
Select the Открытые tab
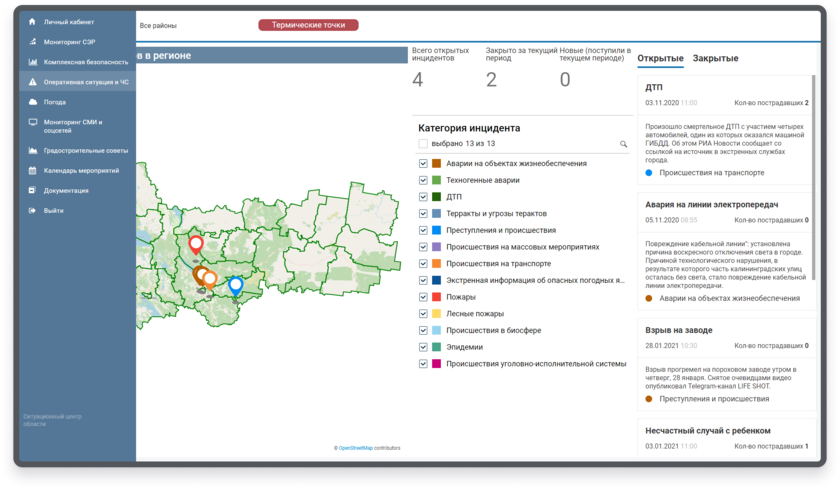coord(660,59)
